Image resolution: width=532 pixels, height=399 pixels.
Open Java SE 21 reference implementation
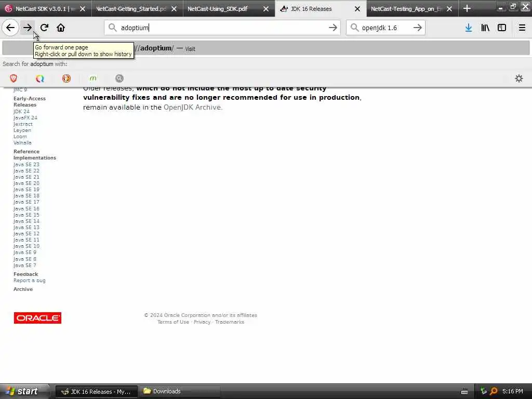pyautogui.click(x=26, y=177)
